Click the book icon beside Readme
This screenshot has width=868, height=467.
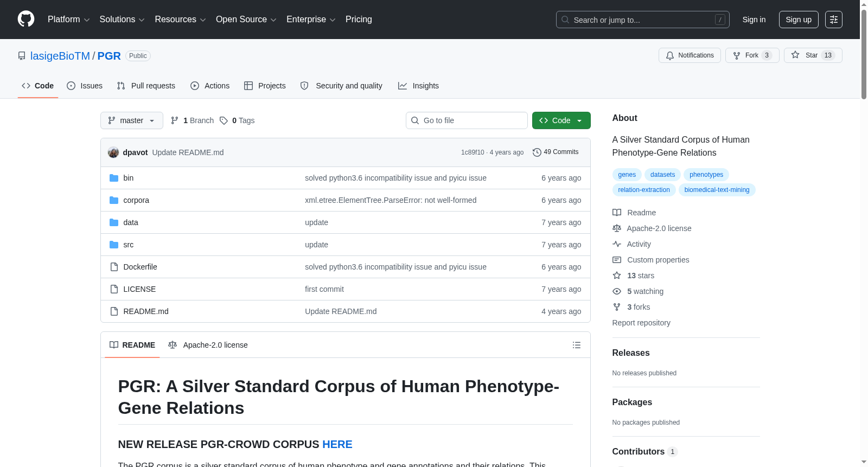click(617, 213)
